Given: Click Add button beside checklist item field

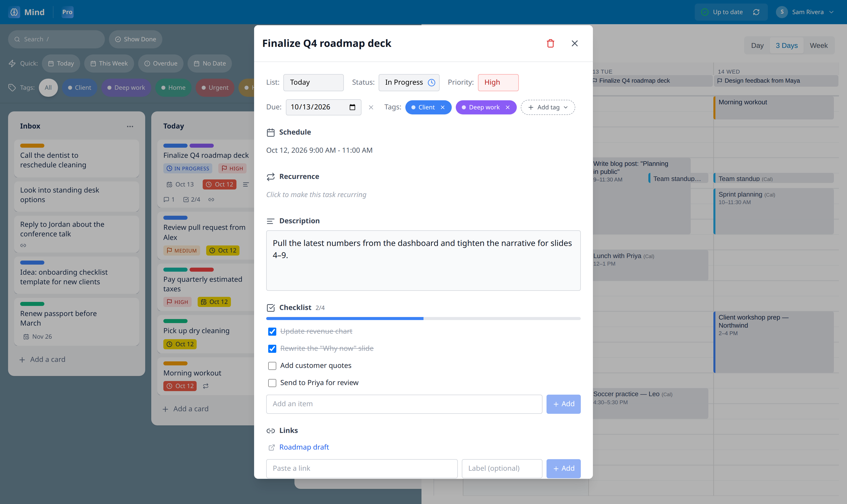Looking at the screenshot, I should pyautogui.click(x=563, y=404).
